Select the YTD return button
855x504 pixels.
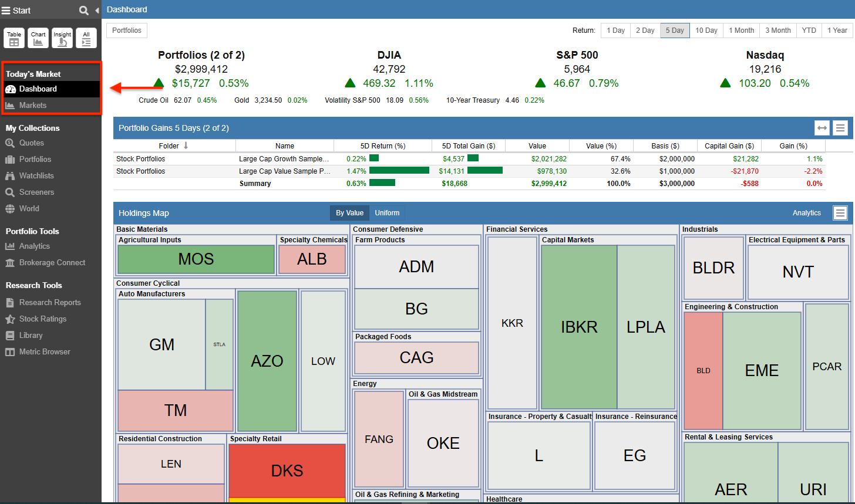pos(809,30)
